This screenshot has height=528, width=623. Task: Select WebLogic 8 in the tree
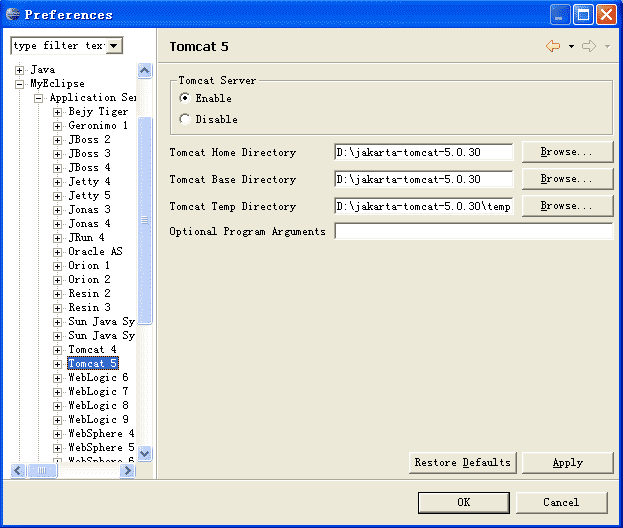click(x=98, y=405)
